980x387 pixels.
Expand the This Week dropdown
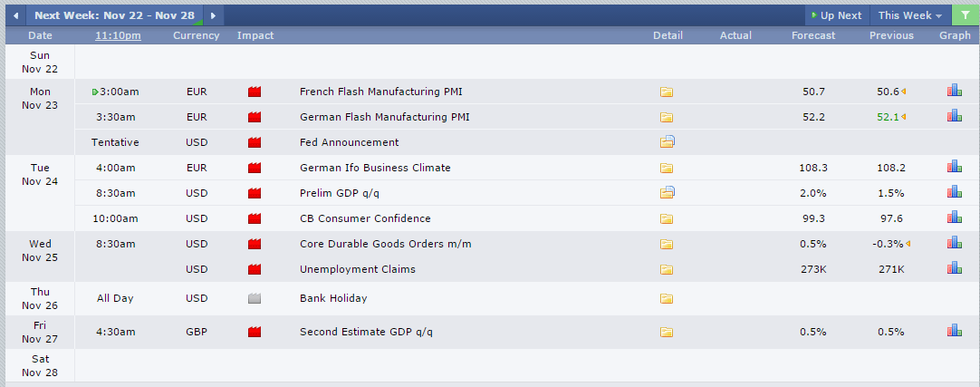[910, 15]
